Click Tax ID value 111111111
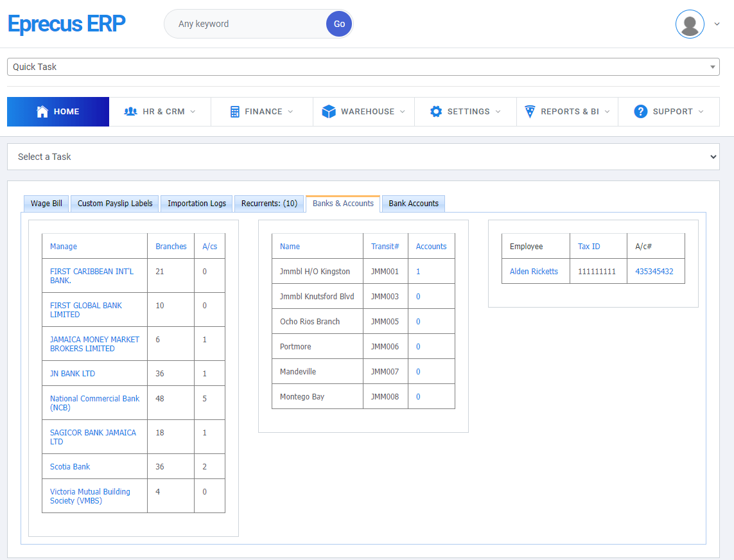Viewport: 734px width, 560px height. [597, 272]
